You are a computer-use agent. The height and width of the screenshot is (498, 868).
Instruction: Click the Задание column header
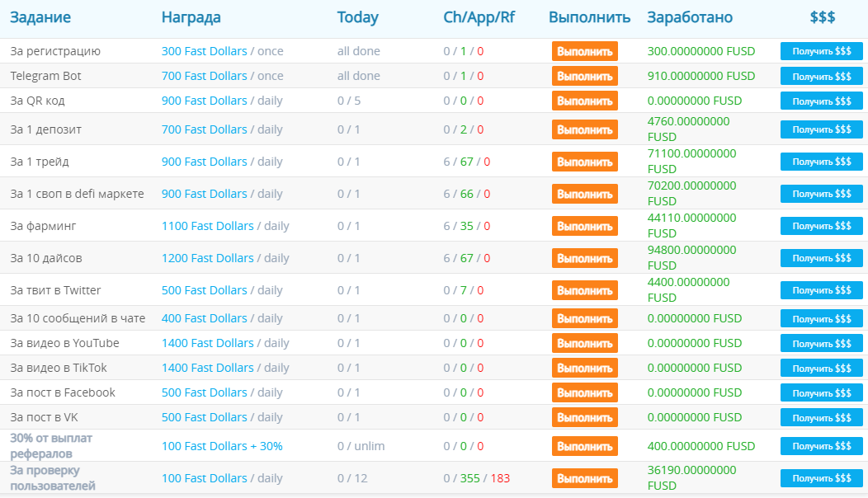(x=40, y=17)
